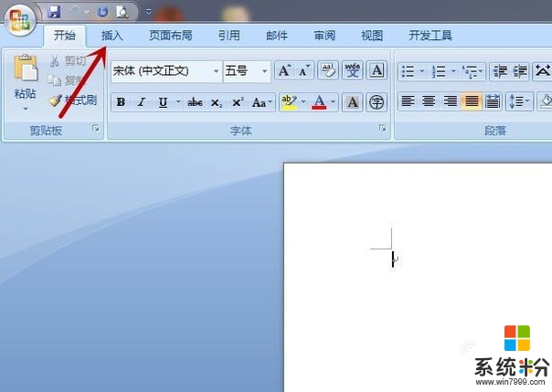Expand the 粘贴 dropdown arrow

pyautogui.click(x=26, y=109)
